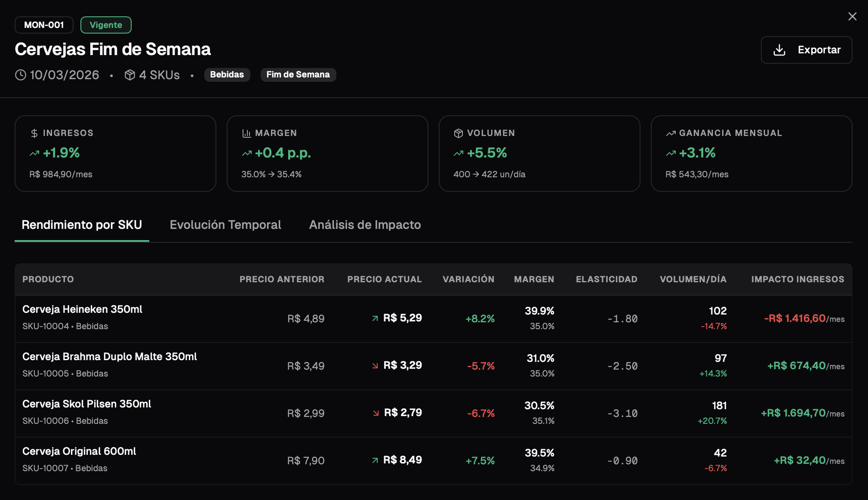This screenshot has height=500, width=868.
Task: Select the MON-001 identifier chip
Action: [44, 25]
